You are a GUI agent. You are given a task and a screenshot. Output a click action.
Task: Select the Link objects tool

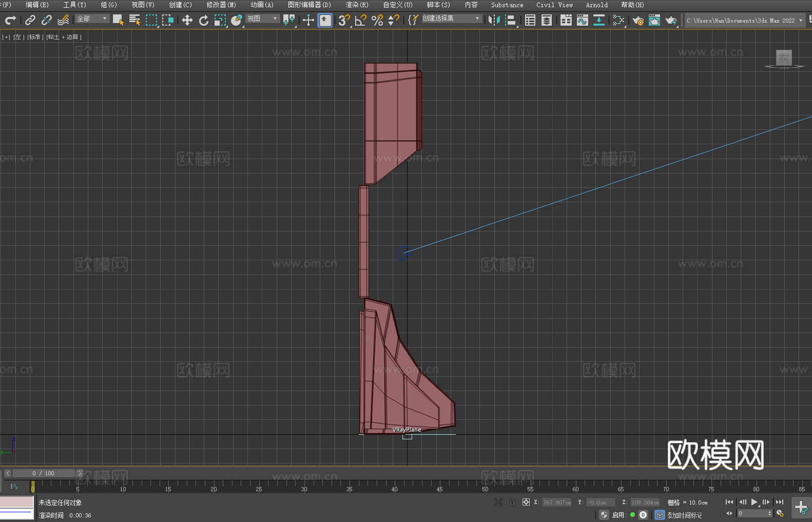coord(30,20)
